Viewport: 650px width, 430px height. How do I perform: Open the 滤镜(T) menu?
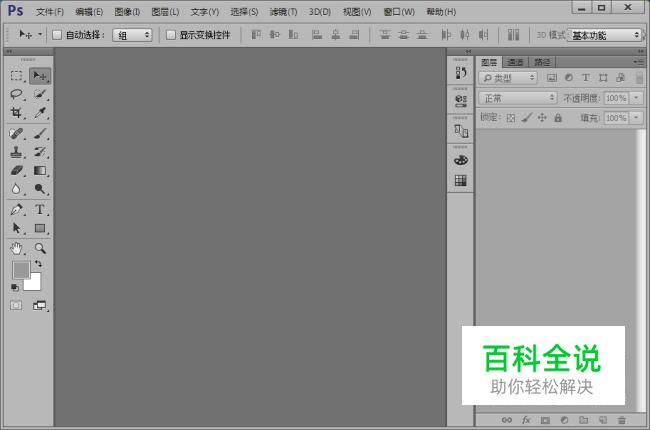coord(284,12)
